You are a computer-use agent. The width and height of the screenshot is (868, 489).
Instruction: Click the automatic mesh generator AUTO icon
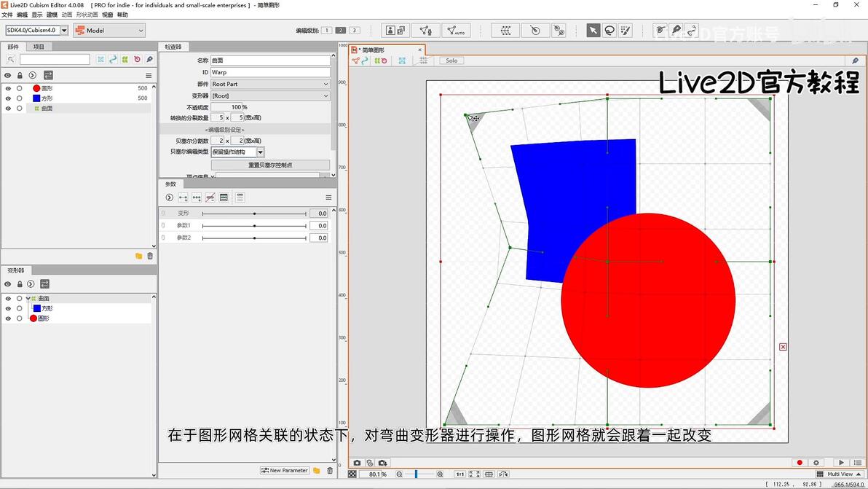click(x=456, y=31)
